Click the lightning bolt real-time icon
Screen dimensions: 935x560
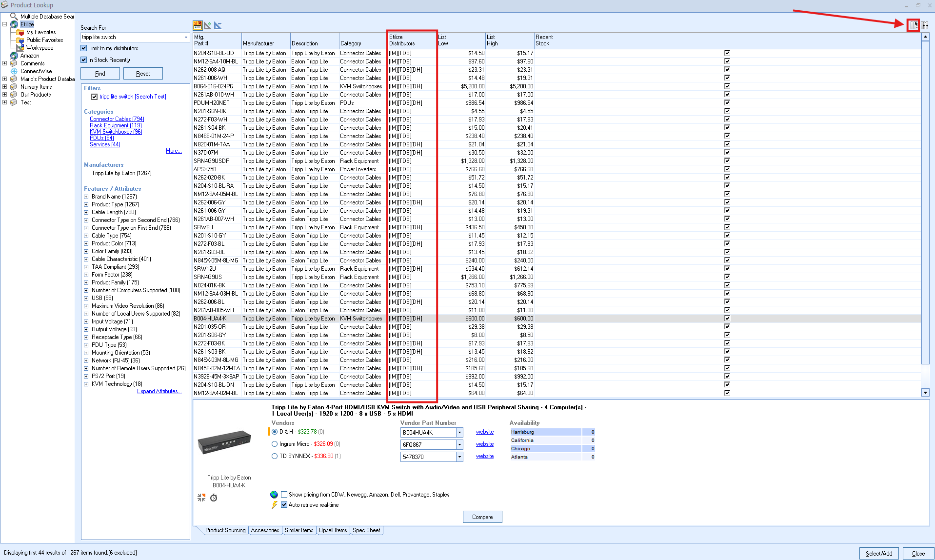click(275, 505)
